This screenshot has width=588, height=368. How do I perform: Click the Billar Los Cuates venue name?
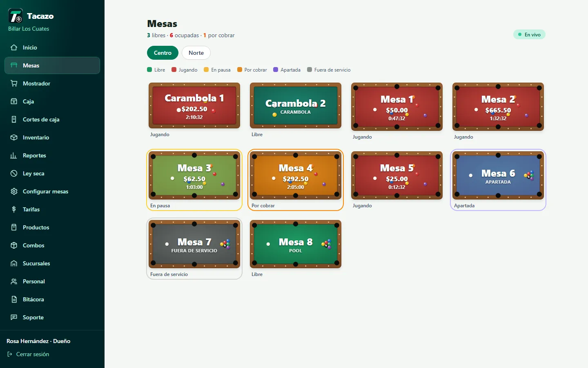pyautogui.click(x=29, y=29)
